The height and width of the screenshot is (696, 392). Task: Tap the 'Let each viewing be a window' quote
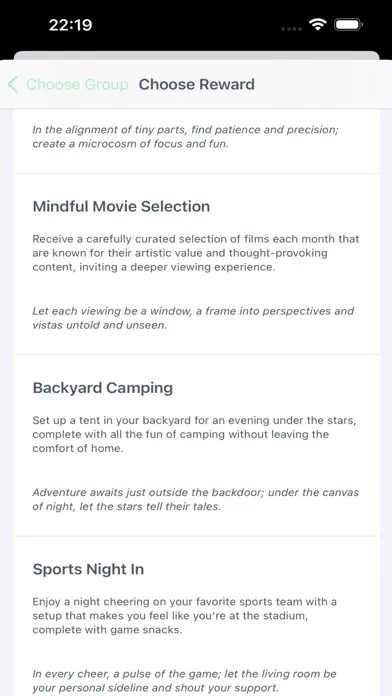pos(193,318)
